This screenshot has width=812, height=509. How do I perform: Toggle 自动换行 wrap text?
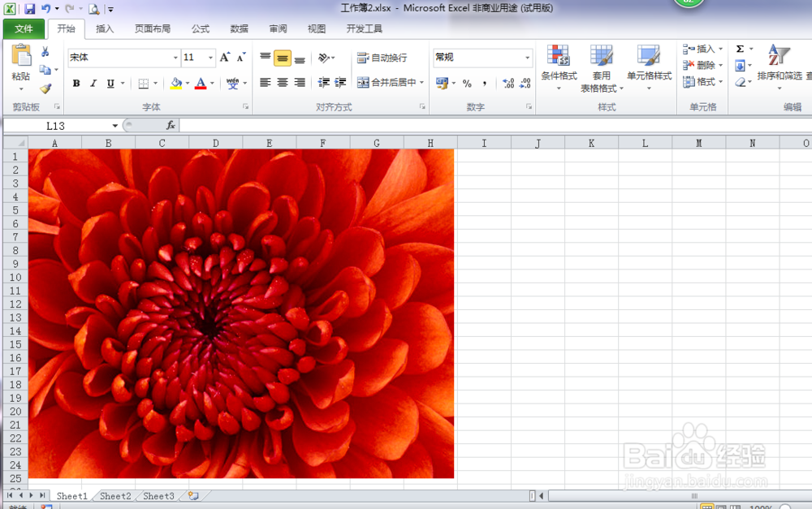pos(382,58)
